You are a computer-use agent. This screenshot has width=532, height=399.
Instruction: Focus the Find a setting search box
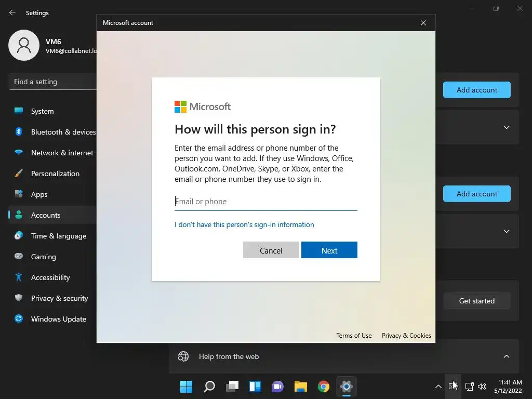point(52,82)
